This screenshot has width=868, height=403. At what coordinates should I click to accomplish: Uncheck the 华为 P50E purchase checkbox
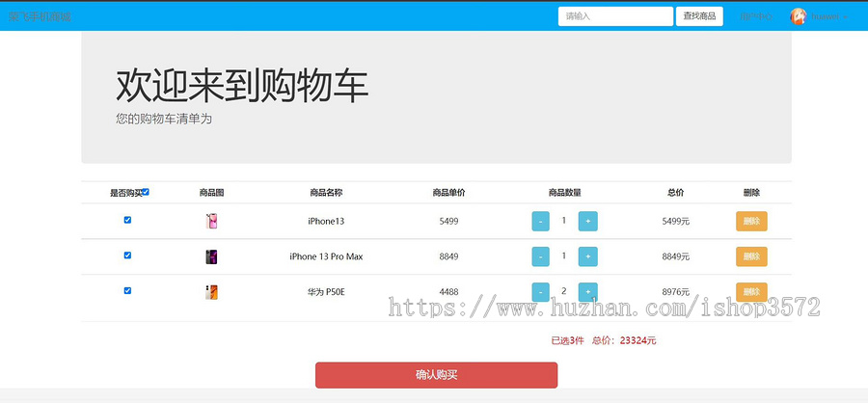click(x=127, y=290)
